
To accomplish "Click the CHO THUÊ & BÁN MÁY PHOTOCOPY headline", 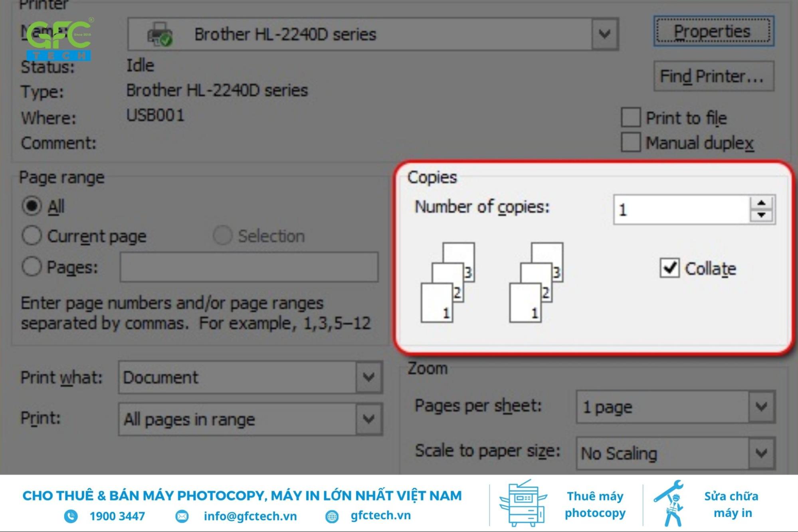I will pos(242,495).
